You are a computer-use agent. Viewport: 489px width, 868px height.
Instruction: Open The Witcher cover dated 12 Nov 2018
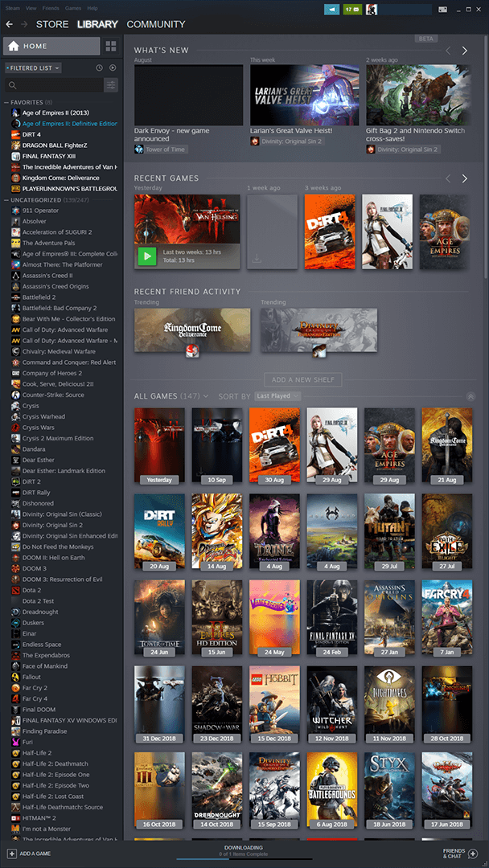point(332,703)
